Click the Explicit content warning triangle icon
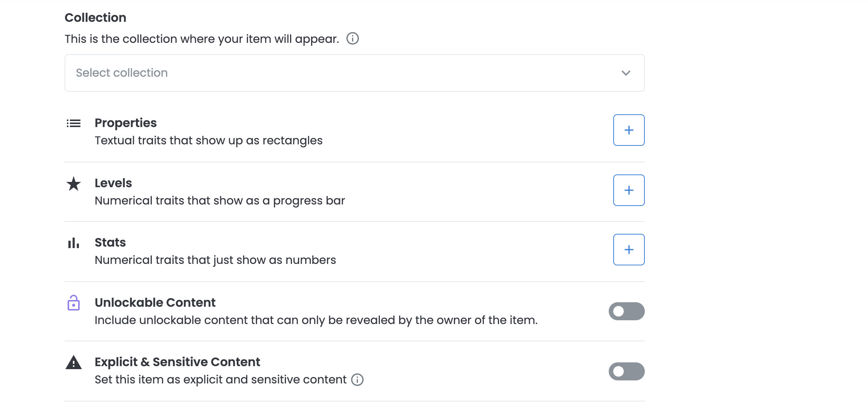This screenshot has width=868, height=415. click(74, 362)
